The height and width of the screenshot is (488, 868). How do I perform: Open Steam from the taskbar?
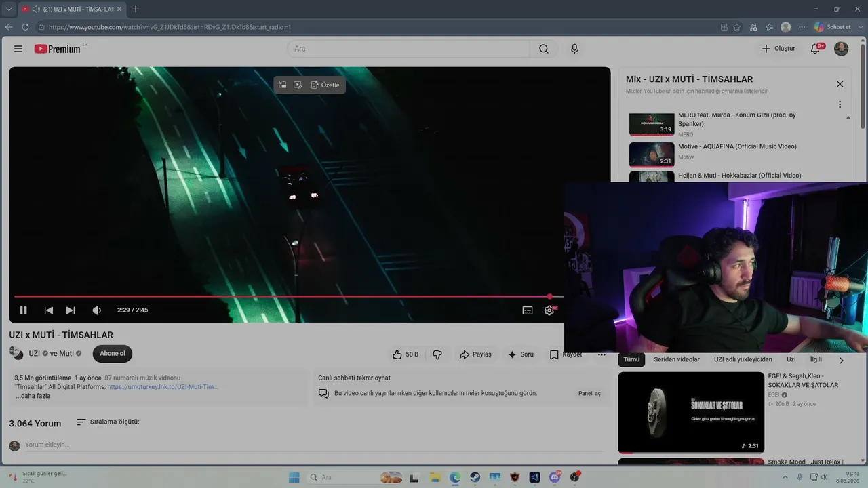(x=475, y=477)
